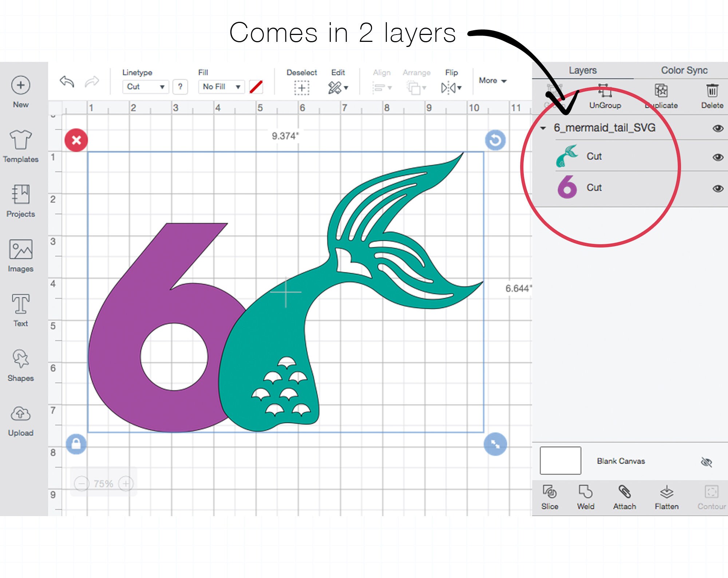This screenshot has height=578, width=728.
Task: Zoom in using the plus control
Action: [126, 483]
